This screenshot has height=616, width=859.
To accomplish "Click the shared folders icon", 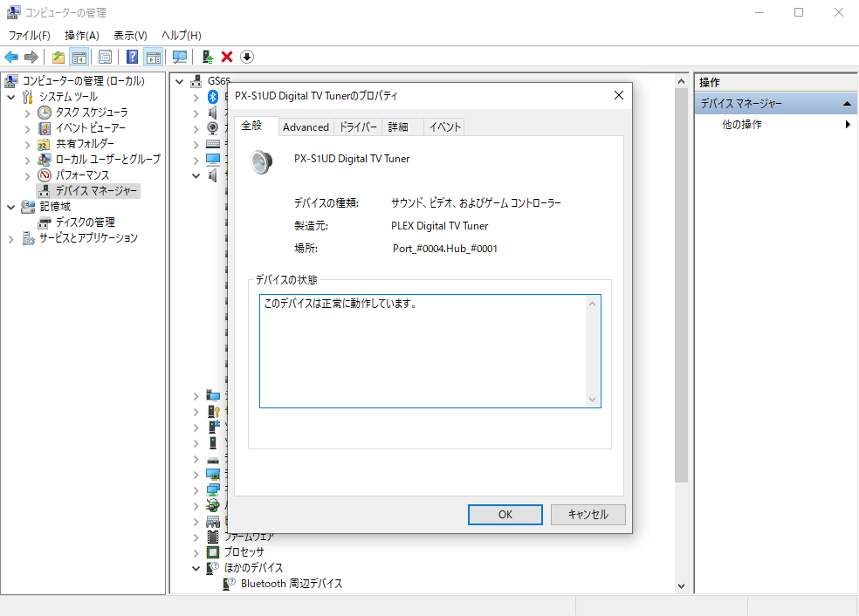I will point(44,144).
